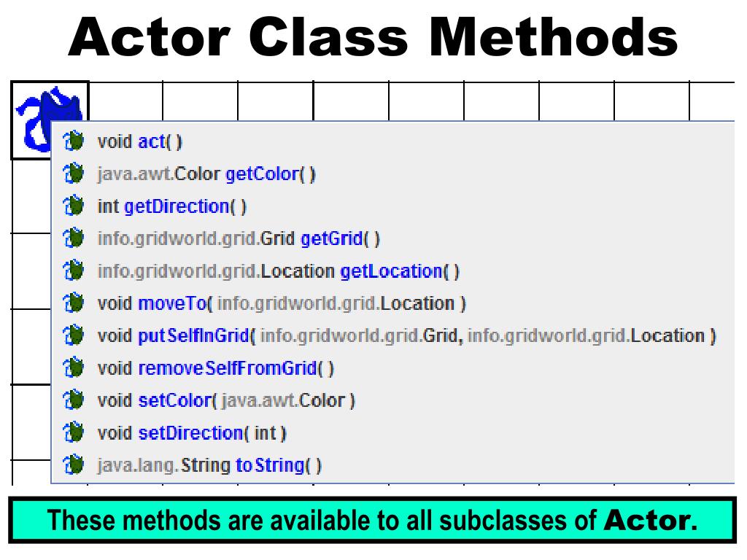Click the empty grid cell beside the actor
This screenshot has width=747, height=560.
125,101
